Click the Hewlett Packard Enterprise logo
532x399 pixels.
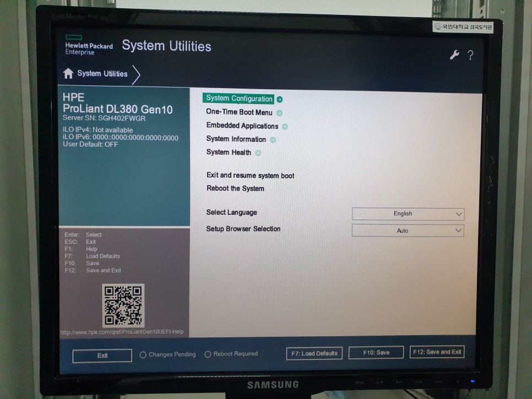[89, 45]
